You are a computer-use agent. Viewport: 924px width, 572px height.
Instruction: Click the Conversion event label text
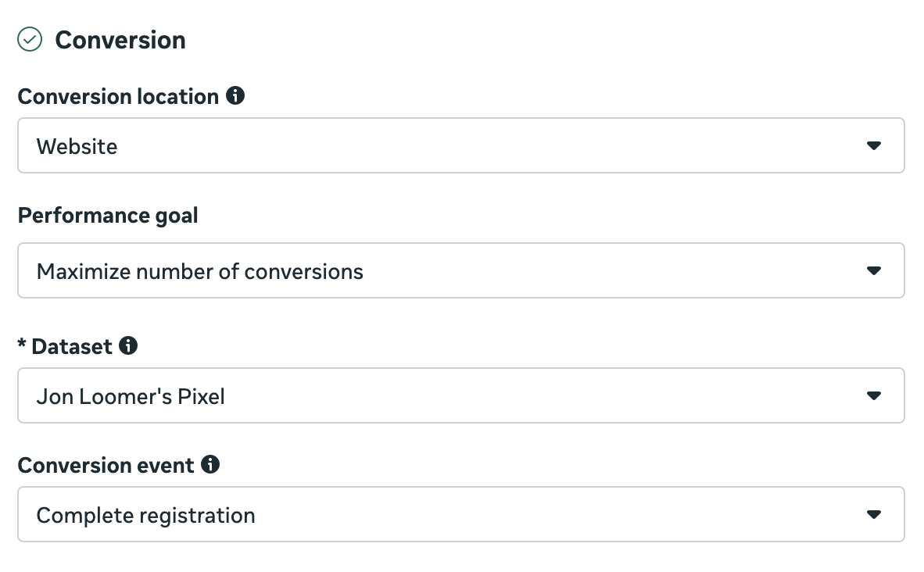106,466
